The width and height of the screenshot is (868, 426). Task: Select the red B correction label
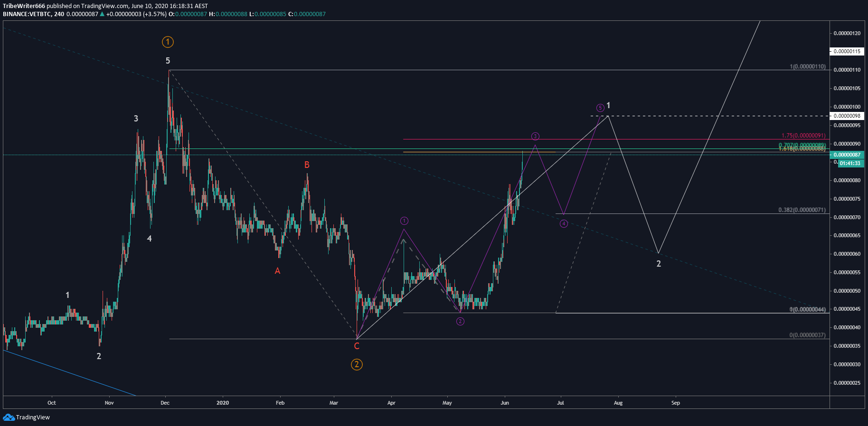point(307,165)
